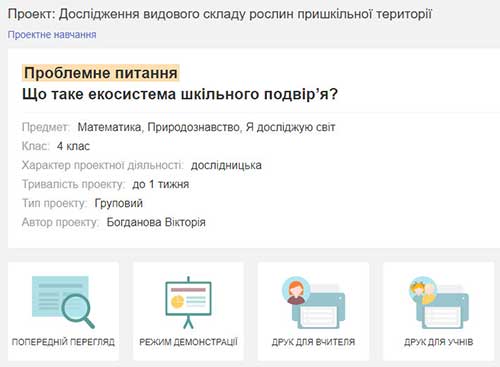Click the project type value Груповий

pos(119,203)
